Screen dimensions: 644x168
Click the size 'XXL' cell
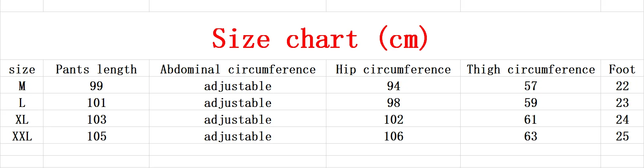coord(22,135)
